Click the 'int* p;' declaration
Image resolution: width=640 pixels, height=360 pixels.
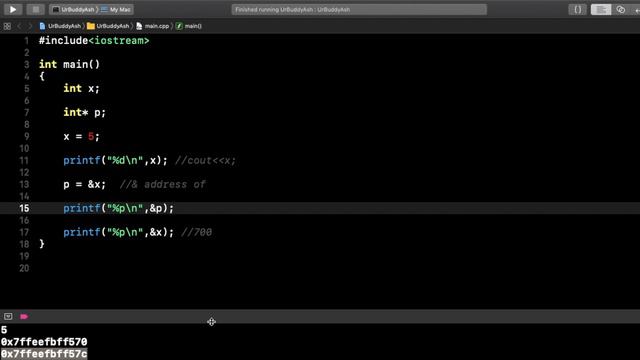click(84, 112)
